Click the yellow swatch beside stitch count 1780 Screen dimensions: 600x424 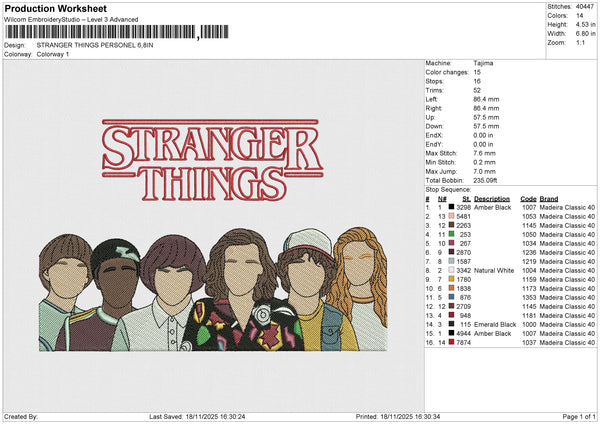[451, 279]
